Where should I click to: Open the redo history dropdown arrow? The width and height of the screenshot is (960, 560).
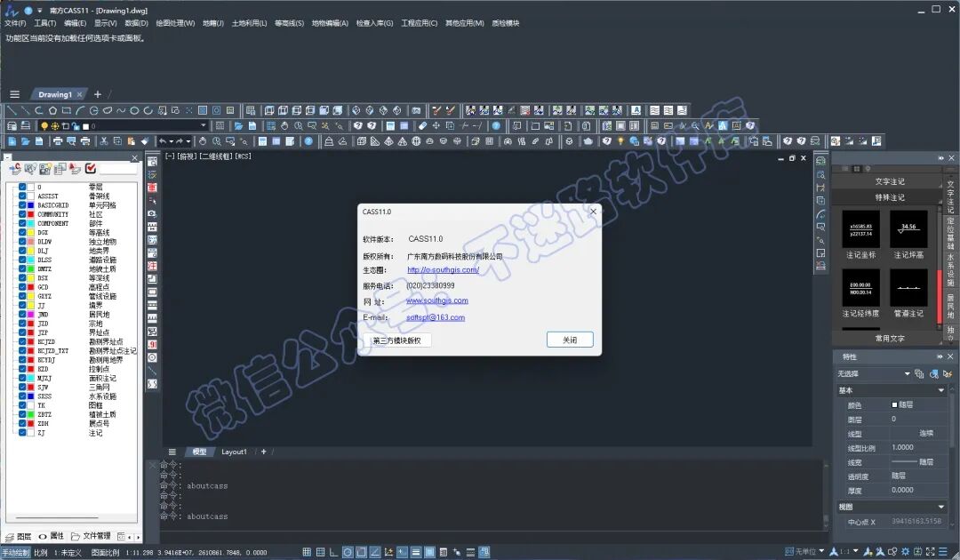pyautogui.click(x=188, y=141)
